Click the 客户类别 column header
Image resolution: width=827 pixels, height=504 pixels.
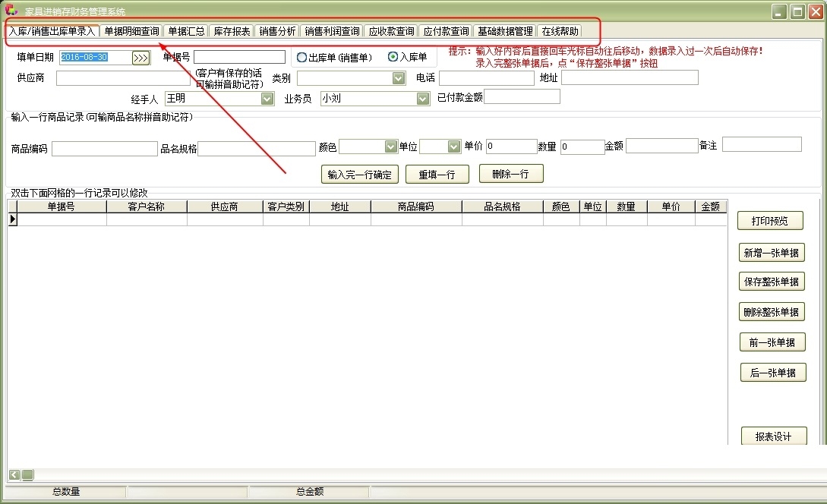pyautogui.click(x=286, y=206)
